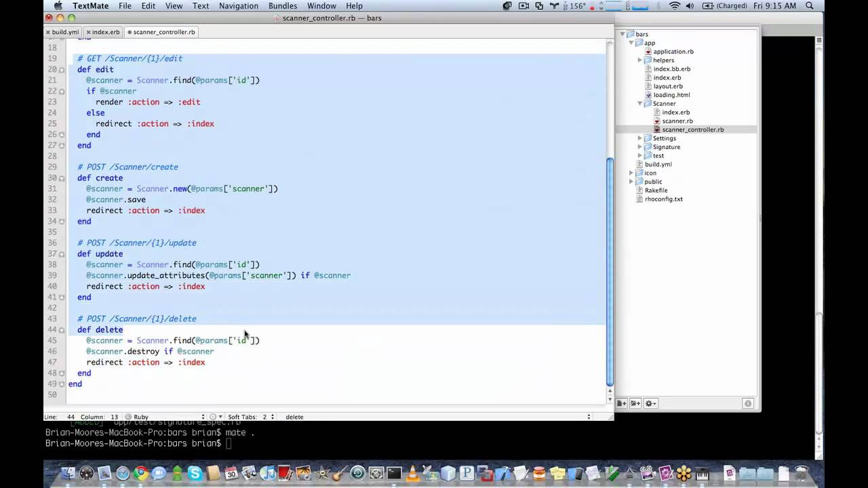Viewport: 868px width, 488px height.
Task: Toggle fold end marker on line 49
Action: (x=62, y=384)
